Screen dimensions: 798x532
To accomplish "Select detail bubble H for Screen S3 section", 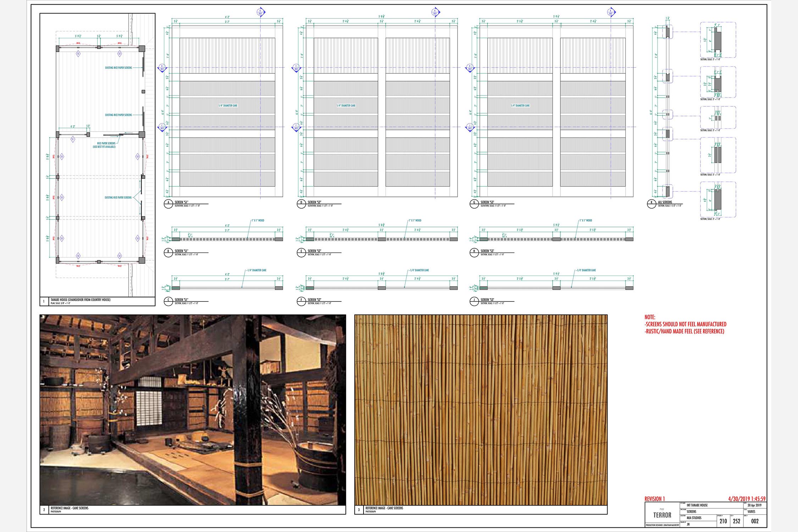I will click(x=474, y=253).
